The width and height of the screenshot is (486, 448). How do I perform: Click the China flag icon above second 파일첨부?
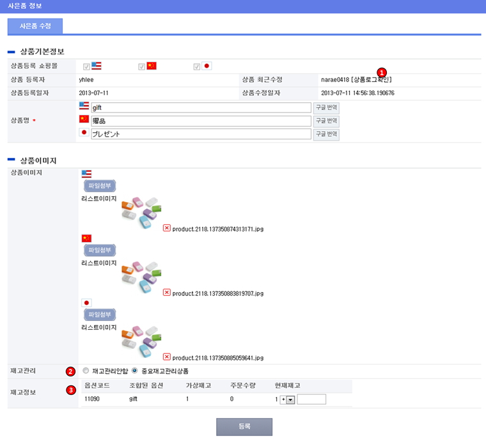click(86, 238)
